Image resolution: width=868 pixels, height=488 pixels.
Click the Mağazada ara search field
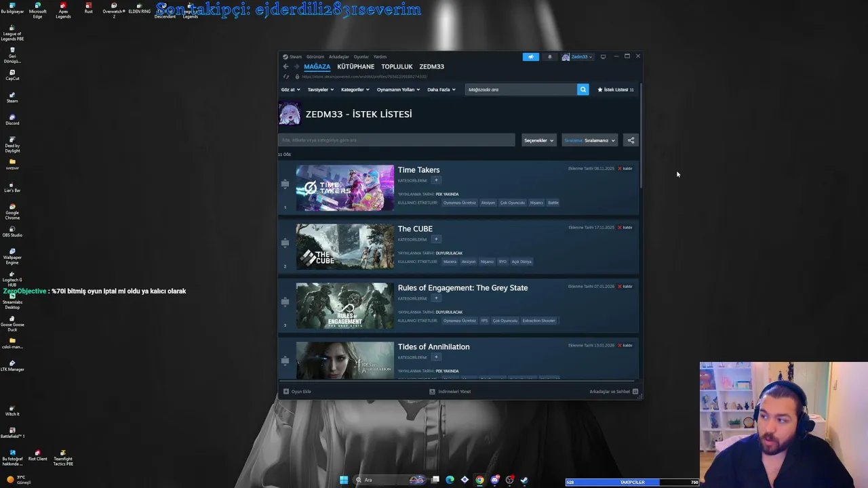(x=521, y=89)
